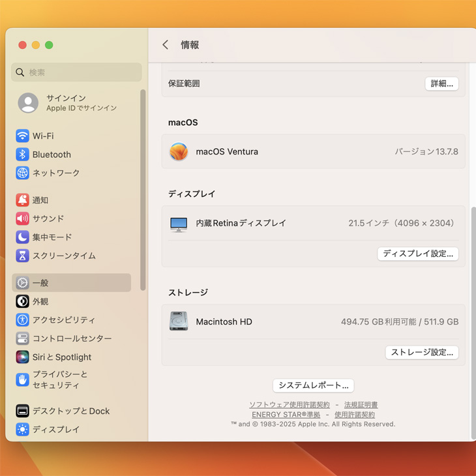Open ディスプレイ設定... button

pos(418,254)
